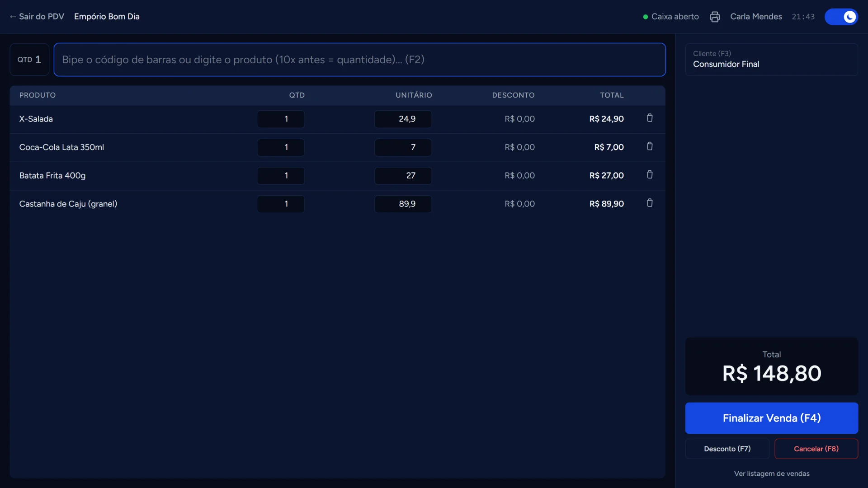
Task: Select Castanha de Caju (granel) name
Action: (68, 204)
